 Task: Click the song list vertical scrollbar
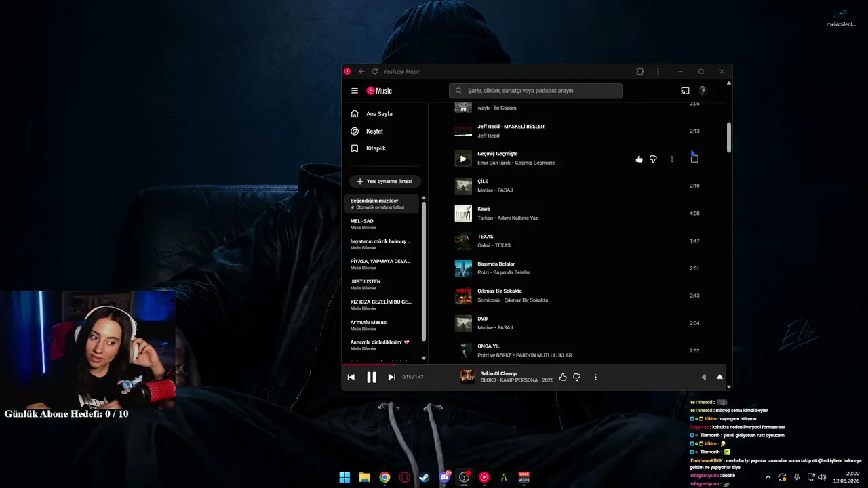(729, 138)
